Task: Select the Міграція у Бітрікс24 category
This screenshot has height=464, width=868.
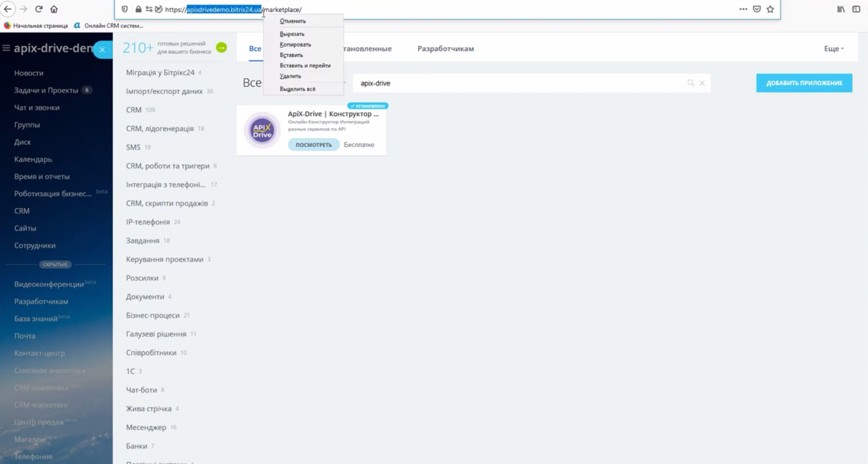Action: (160, 72)
